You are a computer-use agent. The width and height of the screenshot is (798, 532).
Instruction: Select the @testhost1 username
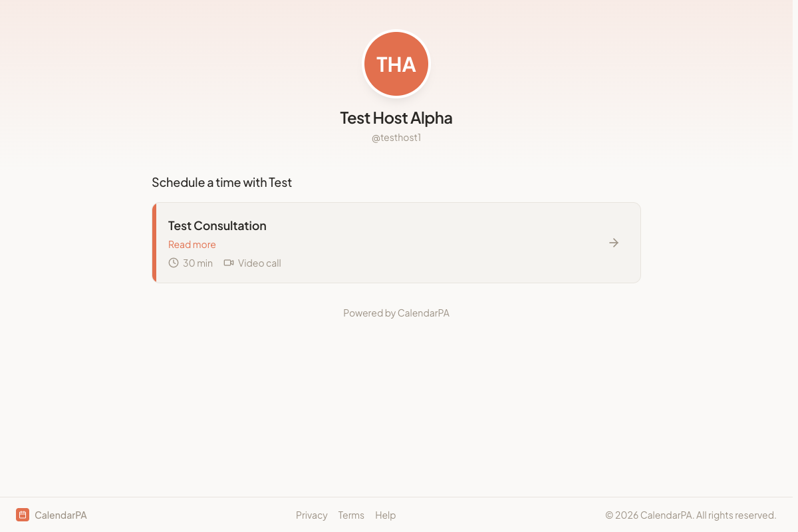(x=396, y=138)
